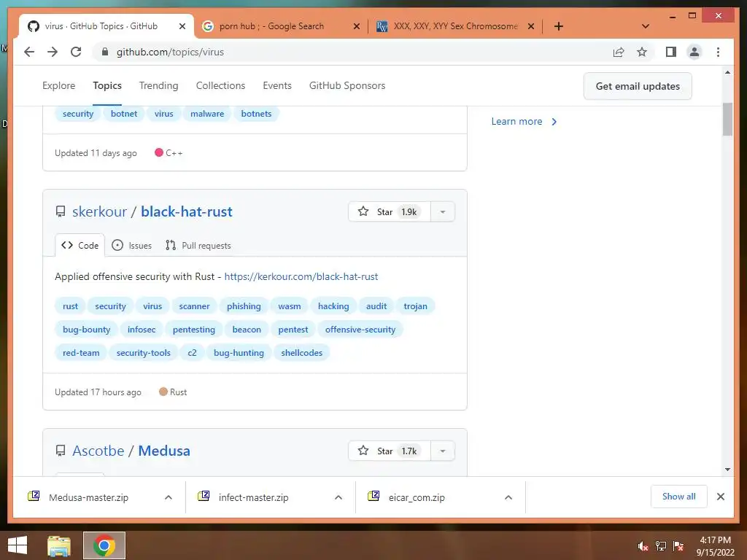Click the scrollbar down arrow
The width and height of the screenshot is (747, 560).
pos(727,470)
